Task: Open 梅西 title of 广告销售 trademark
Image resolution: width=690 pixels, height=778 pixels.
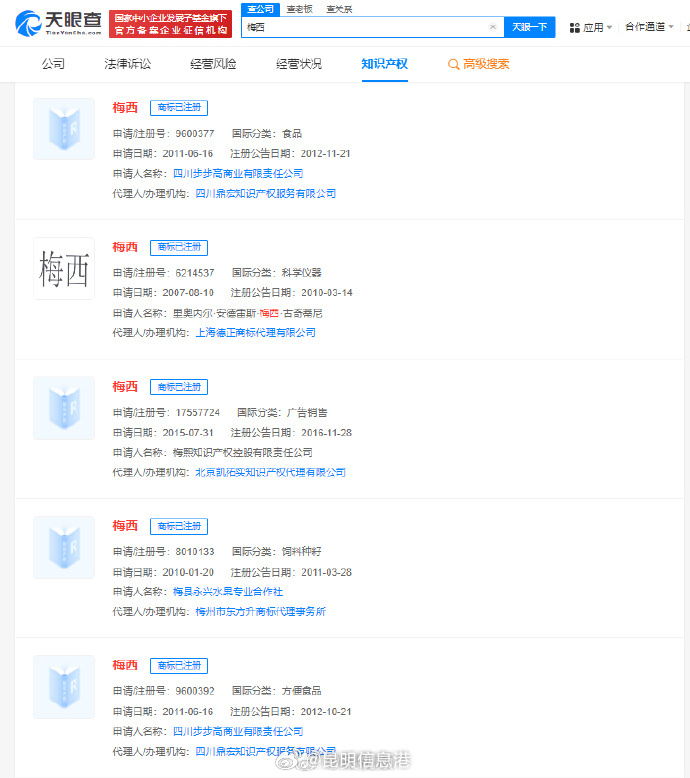Action: tap(125, 386)
